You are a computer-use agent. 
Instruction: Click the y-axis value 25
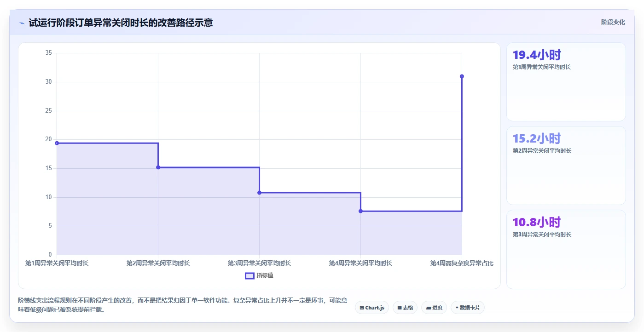click(x=48, y=111)
